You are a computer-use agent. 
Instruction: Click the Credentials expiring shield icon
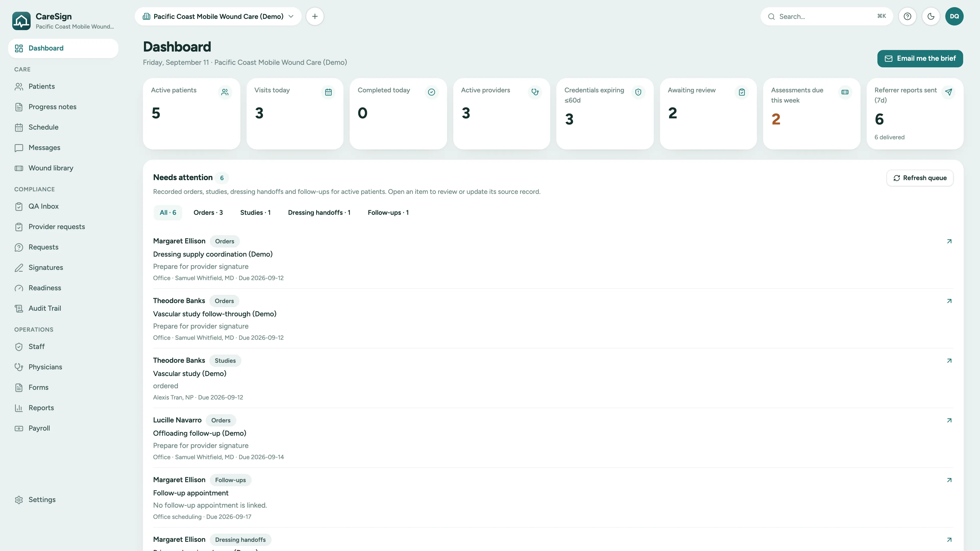(638, 92)
